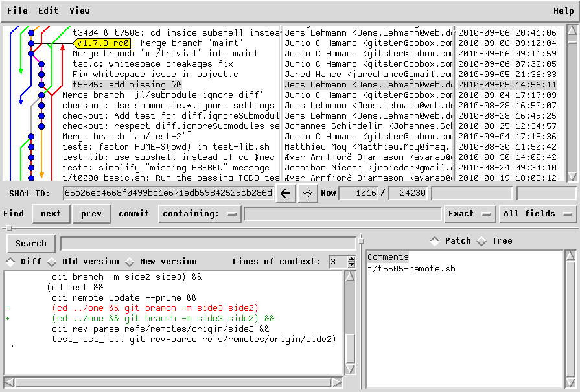Select commit 'tag.c: whitespace breakages fix'

pyautogui.click(x=153, y=64)
